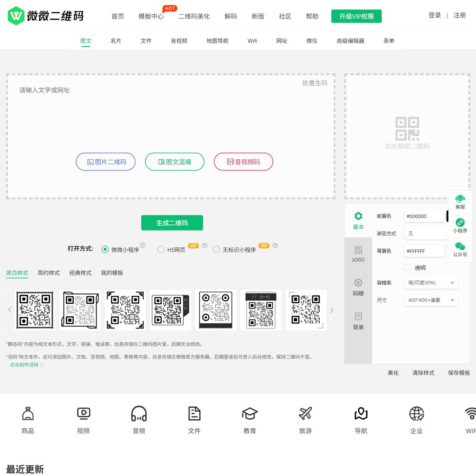Choose the 扫一扫 header QR style thumbnail
The height and width of the screenshot is (476, 476).
coord(261,310)
